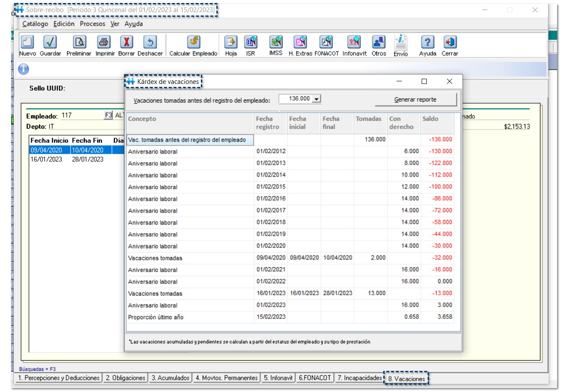Expand the vacaciones tomadas 136.000 dropdown
The height and width of the screenshot is (392, 561).
tap(316, 99)
